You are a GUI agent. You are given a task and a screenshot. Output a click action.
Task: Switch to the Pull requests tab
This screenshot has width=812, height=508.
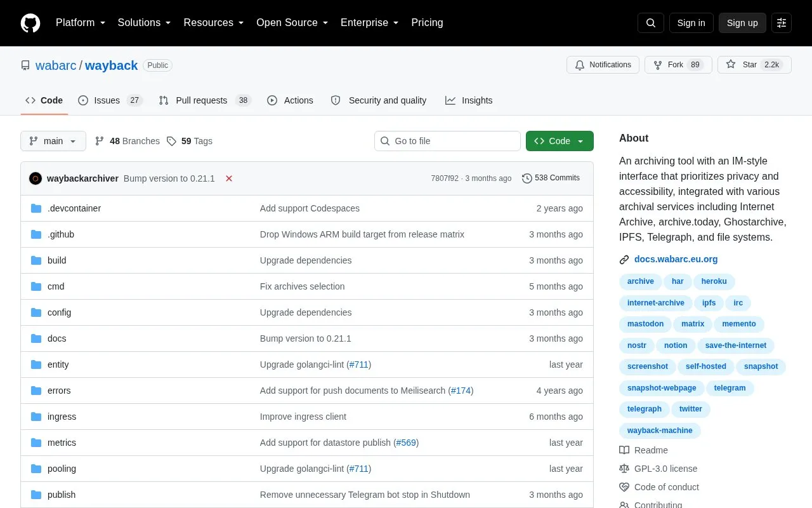(205, 100)
